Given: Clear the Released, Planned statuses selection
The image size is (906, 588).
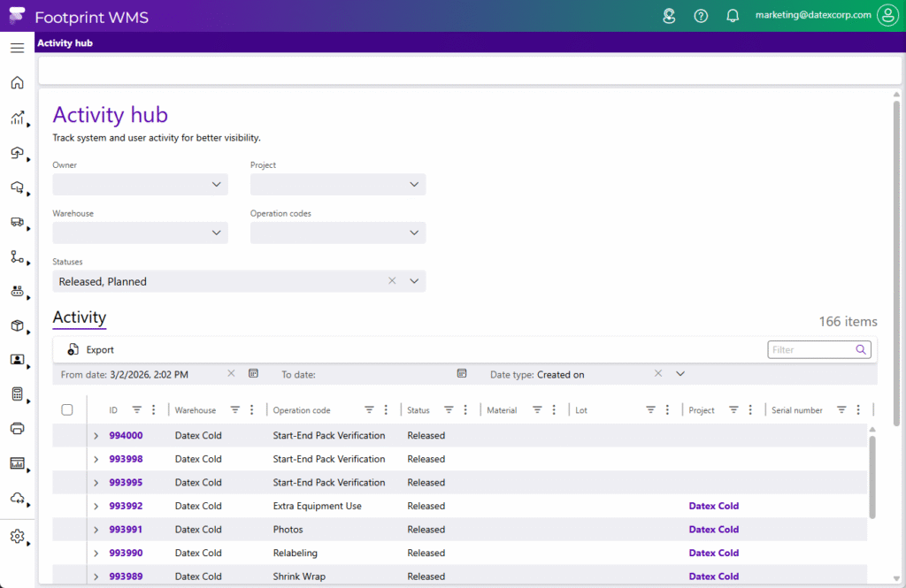Looking at the screenshot, I should coord(392,281).
